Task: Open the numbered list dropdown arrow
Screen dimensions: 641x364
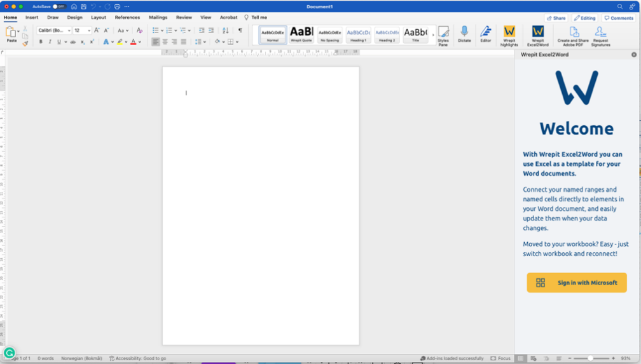Action: [176, 30]
